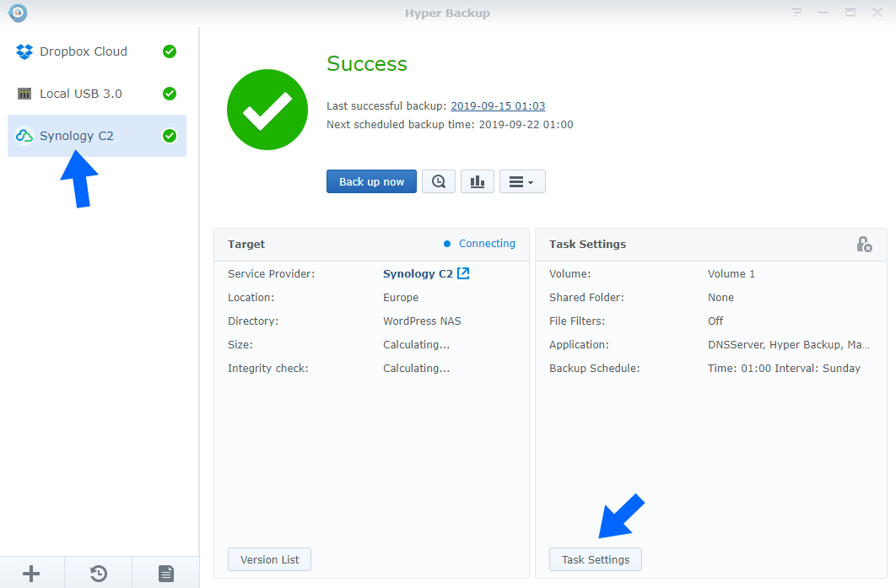The width and height of the screenshot is (896, 588).
Task: Open the backup statistics bar chart icon
Action: [478, 181]
